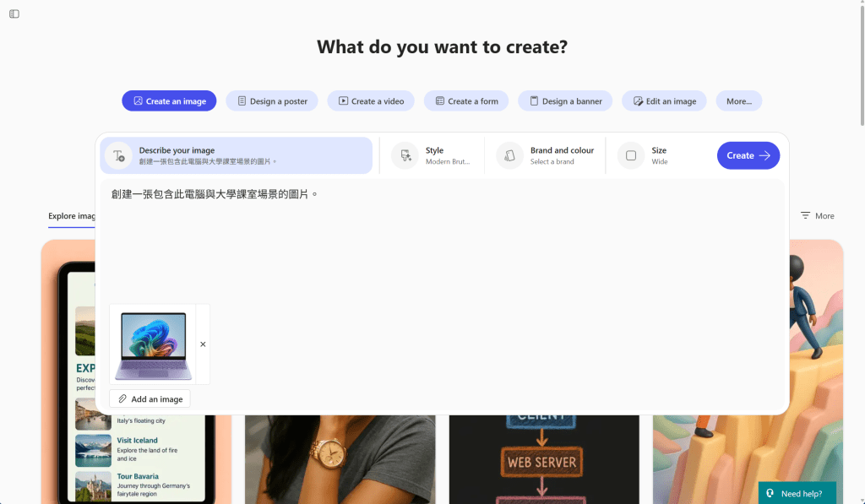Click the Brand and colour icon
Image resolution: width=865 pixels, height=504 pixels.
pyautogui.click(x=509, y=155)
